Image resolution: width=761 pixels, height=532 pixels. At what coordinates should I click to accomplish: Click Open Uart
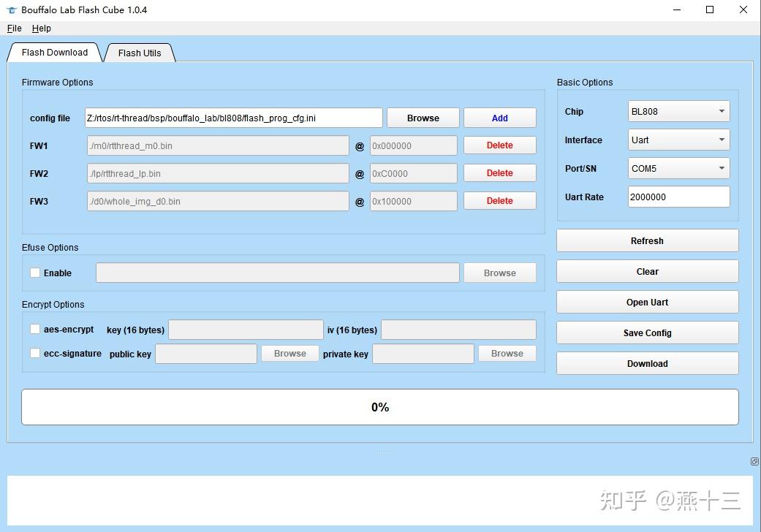click(x=647, y=302)
